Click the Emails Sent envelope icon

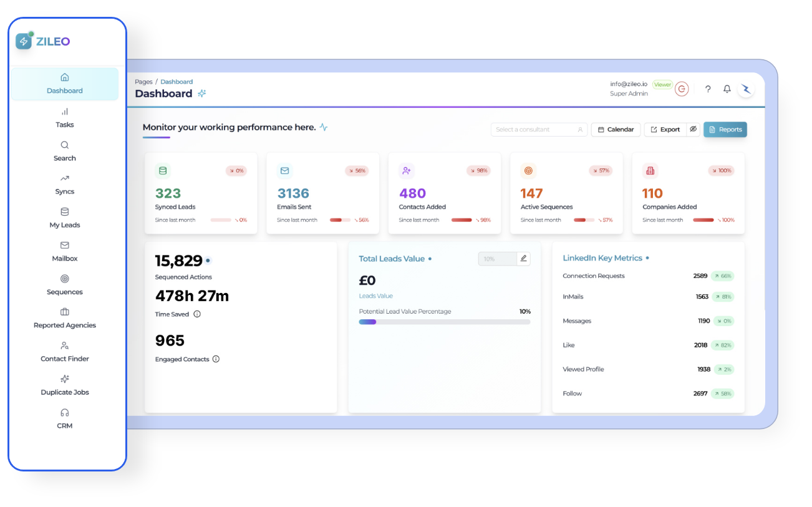pyautogui.click(x=284, y=170)
